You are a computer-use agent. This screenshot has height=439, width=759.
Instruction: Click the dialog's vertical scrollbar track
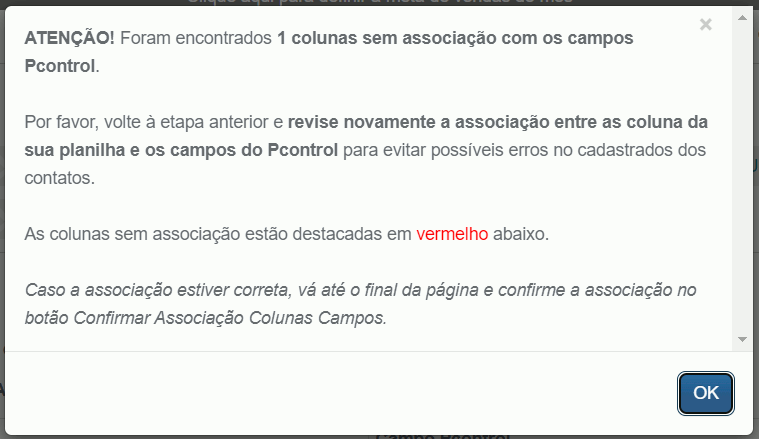click(x=742, y=179)
